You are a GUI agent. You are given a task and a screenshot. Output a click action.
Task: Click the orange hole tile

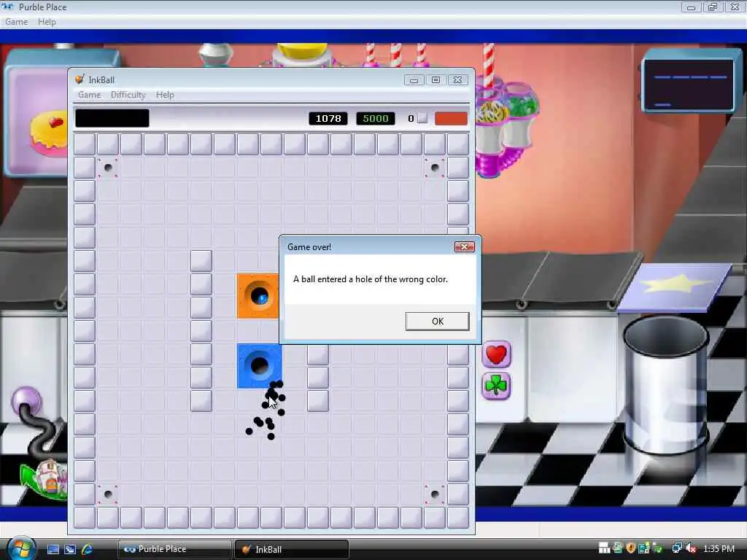[x=258, y=296]
